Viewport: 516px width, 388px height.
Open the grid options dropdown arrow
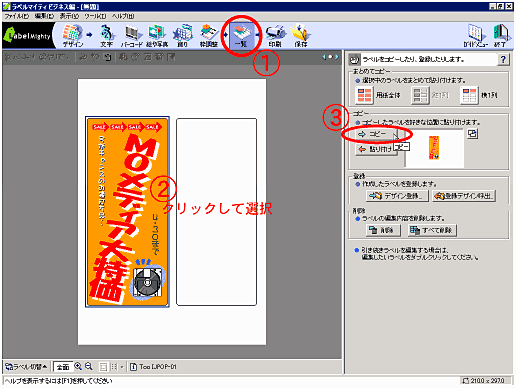[x=122, y=367]
